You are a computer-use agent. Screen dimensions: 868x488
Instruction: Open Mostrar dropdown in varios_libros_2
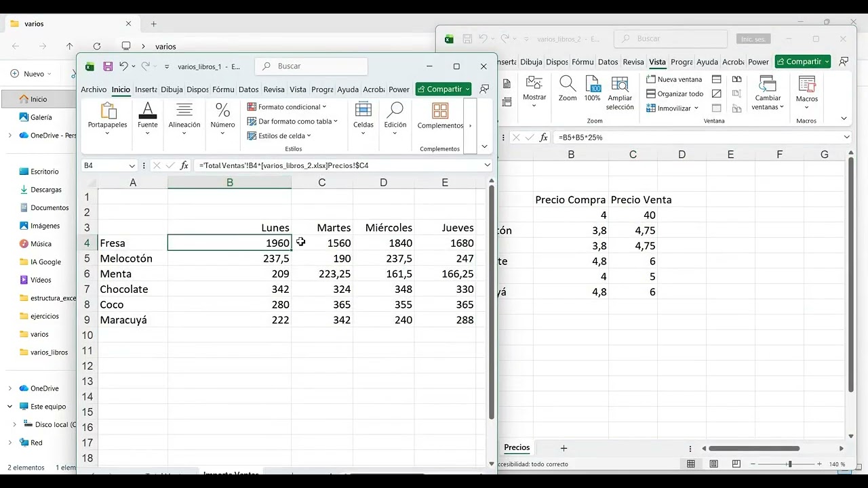tap(534, 91)
